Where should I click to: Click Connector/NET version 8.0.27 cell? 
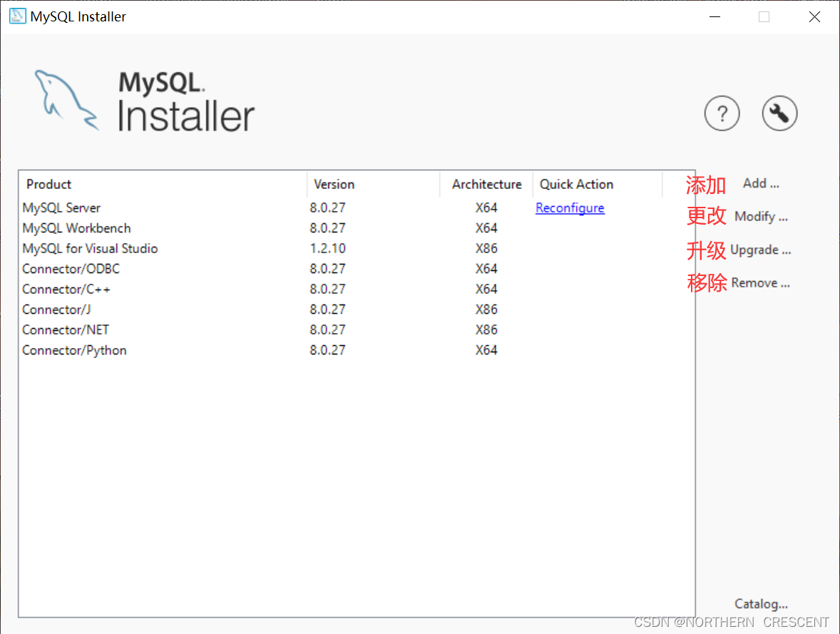click(x=327, y=330)
